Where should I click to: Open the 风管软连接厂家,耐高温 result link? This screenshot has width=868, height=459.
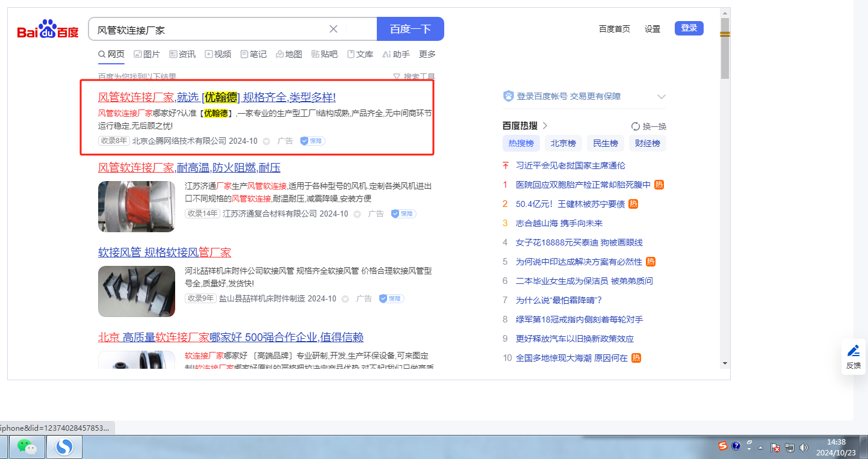[x=189, y=167]
